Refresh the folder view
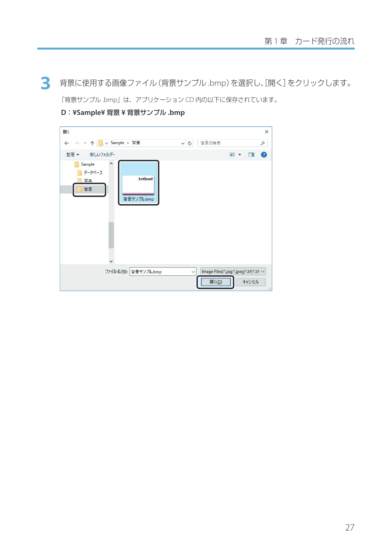This screenshot has width=392, height=555. coord(190,143)
